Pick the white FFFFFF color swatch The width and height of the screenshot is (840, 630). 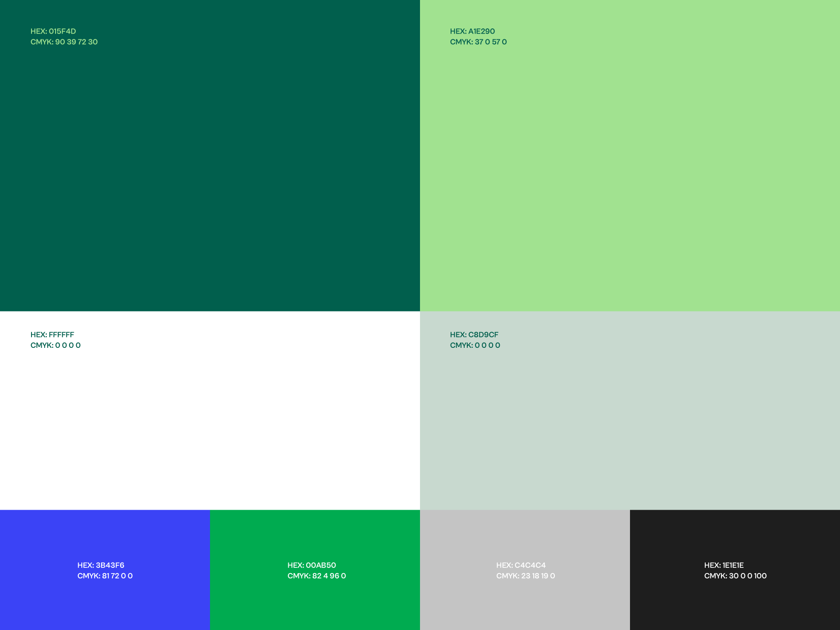click(x=210, y=410)
